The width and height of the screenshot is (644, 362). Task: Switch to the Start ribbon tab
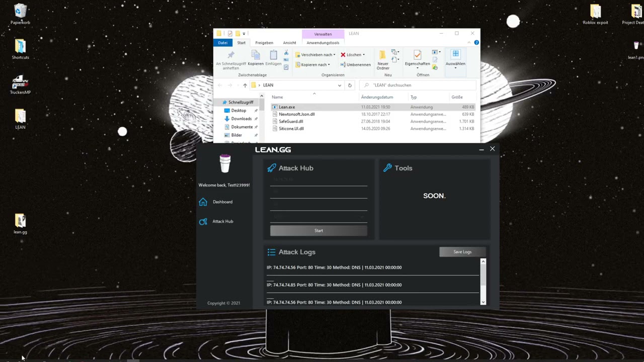click(242, 43)
